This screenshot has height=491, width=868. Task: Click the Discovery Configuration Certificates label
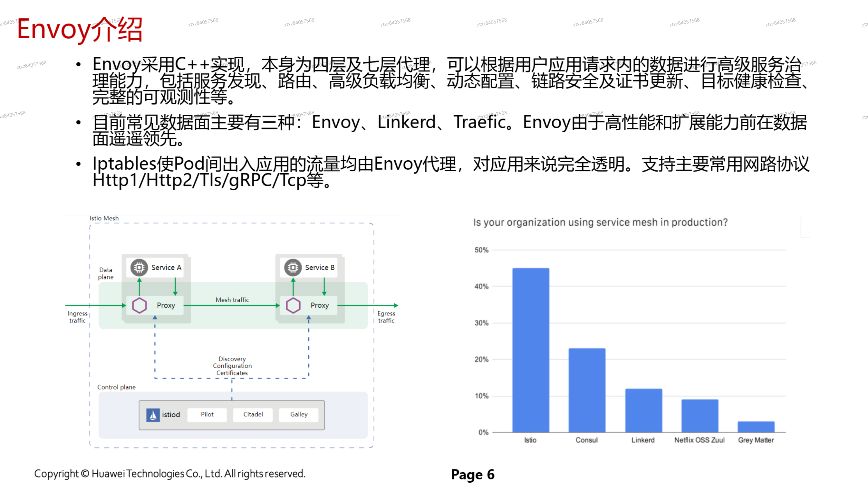click(x=232, y=366)
